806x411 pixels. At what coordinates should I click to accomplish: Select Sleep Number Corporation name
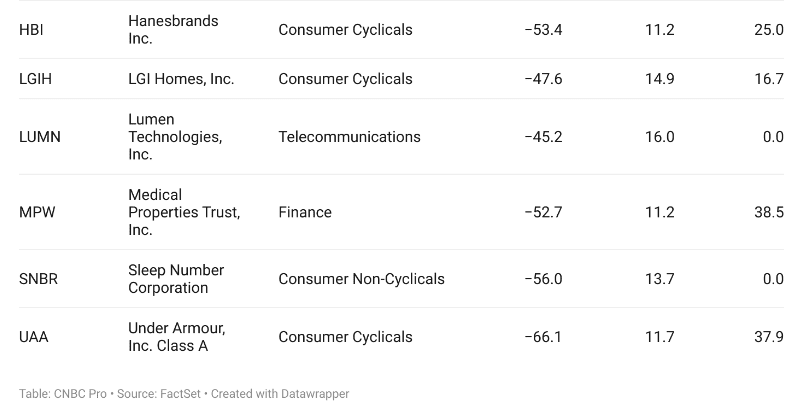point(176,279)
